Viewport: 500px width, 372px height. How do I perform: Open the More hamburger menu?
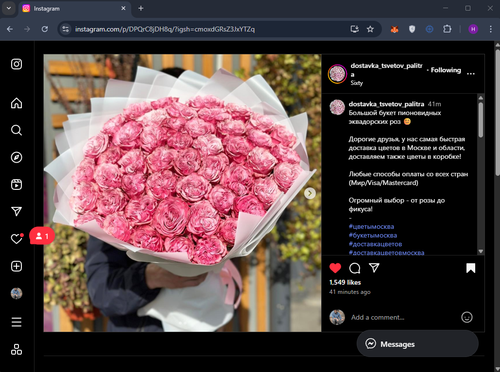coord(16,322)
